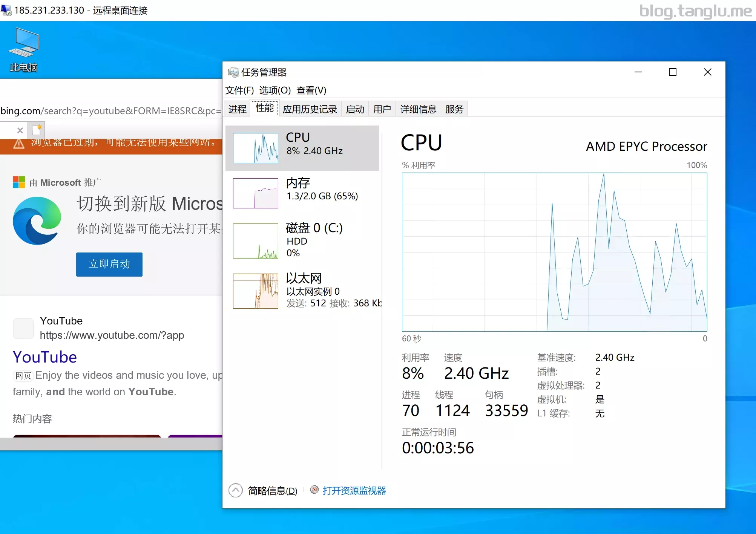Click the 33559 handles value
The width and height of the screenshot is (756, 534).
tap(506, 410)
